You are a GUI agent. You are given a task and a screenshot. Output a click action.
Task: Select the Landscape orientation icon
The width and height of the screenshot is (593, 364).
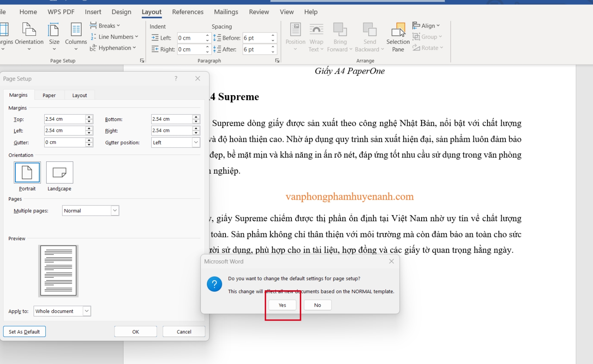[59, 173]
